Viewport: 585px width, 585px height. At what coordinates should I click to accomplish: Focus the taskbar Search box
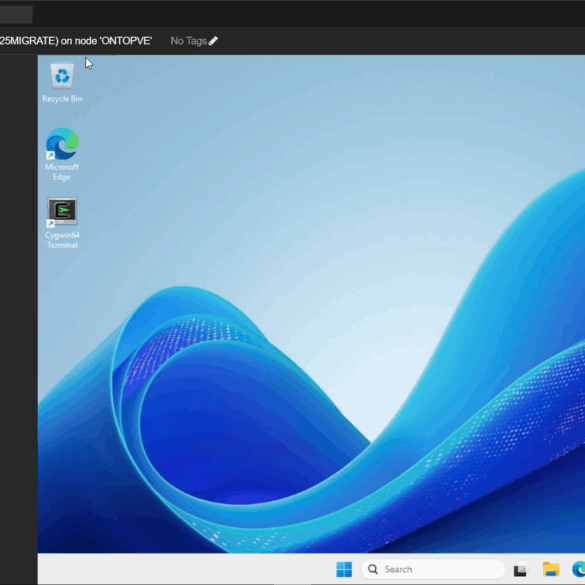[x=433, y=569]
